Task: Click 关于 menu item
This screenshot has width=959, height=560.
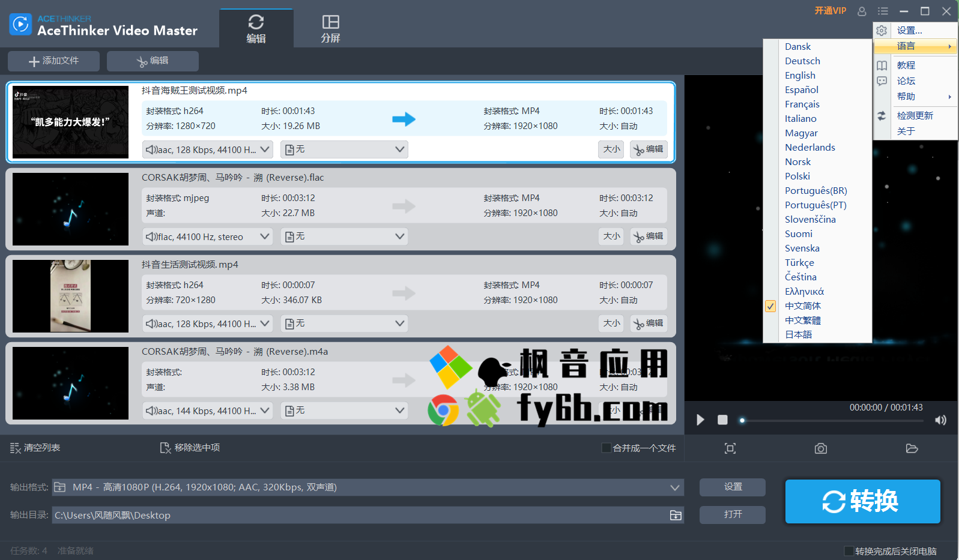Action: (x=915, y=131)
